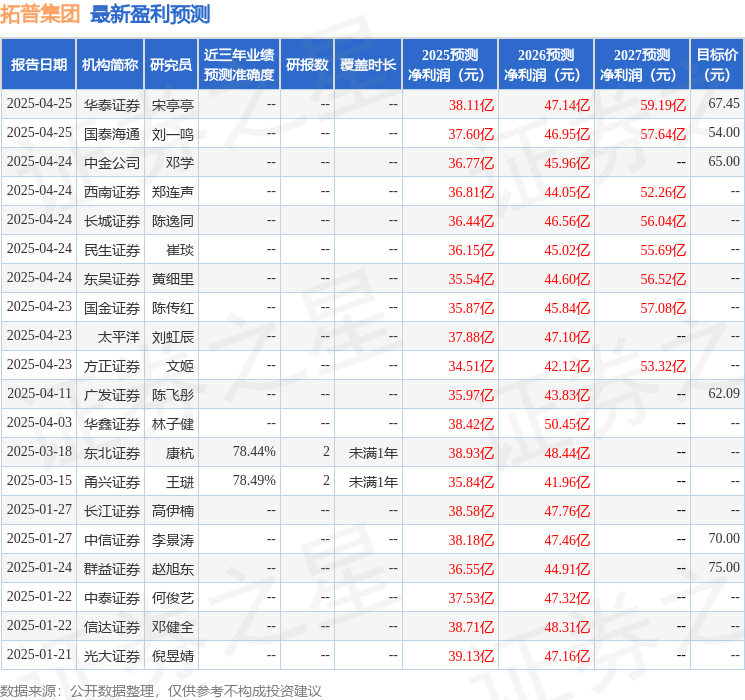The height and width of the screenshot is (700, 745).
Task: Click analyst name 邓学
Action: [180, 163]
